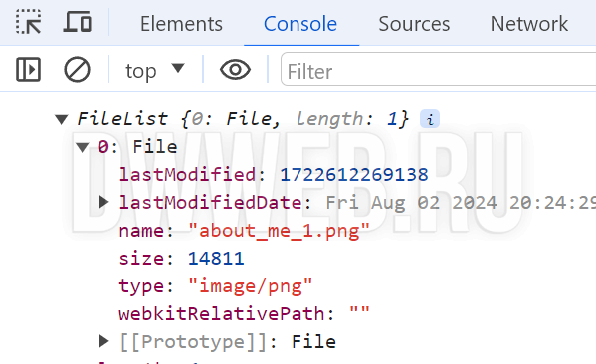Screen dimensions: 596x364
Task: Click the name value "about_me_1.png"
Action: point(279,231)
